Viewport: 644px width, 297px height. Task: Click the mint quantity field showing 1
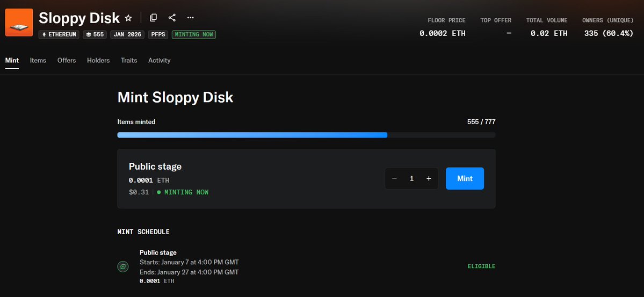coord(411,179)
